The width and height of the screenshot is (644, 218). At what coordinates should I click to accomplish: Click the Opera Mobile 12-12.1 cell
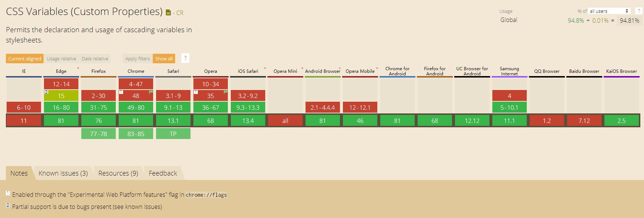click(360, 108)
